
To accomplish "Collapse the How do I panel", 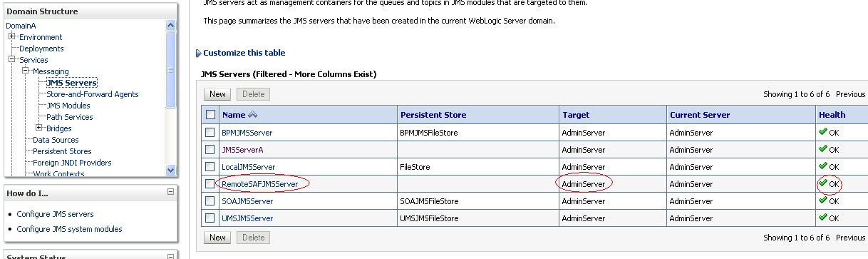I will point(170,192).
